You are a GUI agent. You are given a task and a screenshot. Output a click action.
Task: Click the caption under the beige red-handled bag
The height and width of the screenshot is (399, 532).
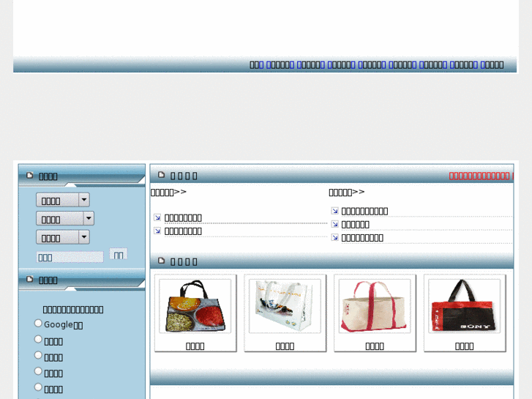point(375,346)
